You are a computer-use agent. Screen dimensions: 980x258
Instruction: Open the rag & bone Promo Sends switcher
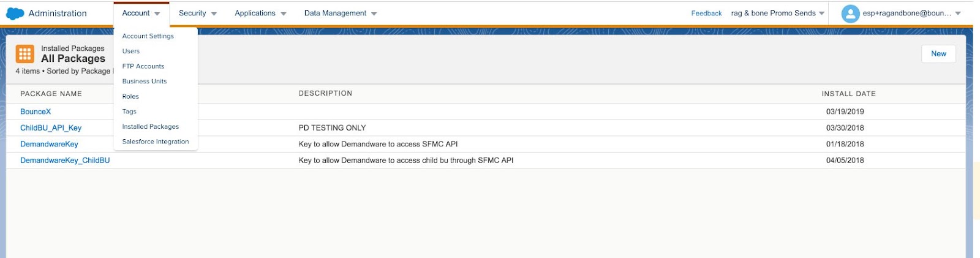click(778, 13)
